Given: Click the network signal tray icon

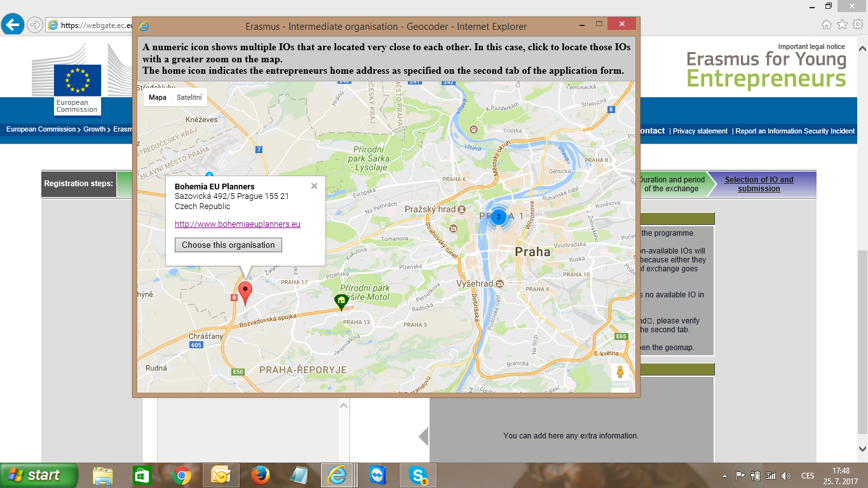Looking at the screenshot, I should coord(771,475).
